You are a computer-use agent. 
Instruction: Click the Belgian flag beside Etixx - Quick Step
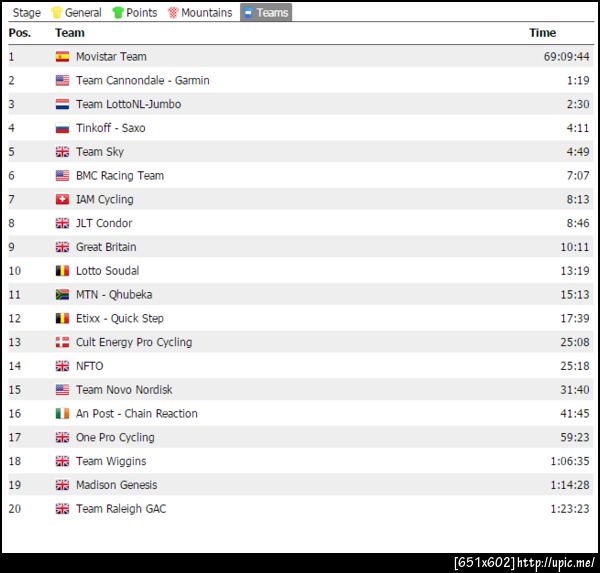point(62,318)
